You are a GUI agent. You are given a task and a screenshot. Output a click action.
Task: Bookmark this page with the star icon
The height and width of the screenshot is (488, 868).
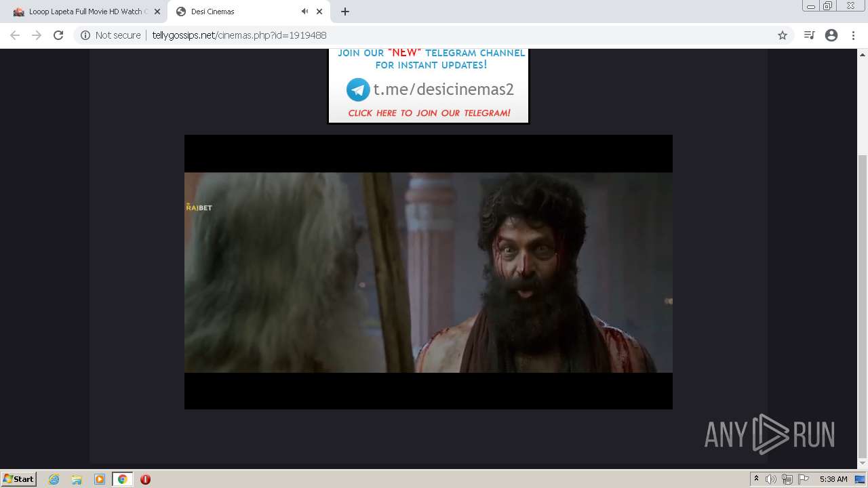pyautogui.click(x=782, y=35)
